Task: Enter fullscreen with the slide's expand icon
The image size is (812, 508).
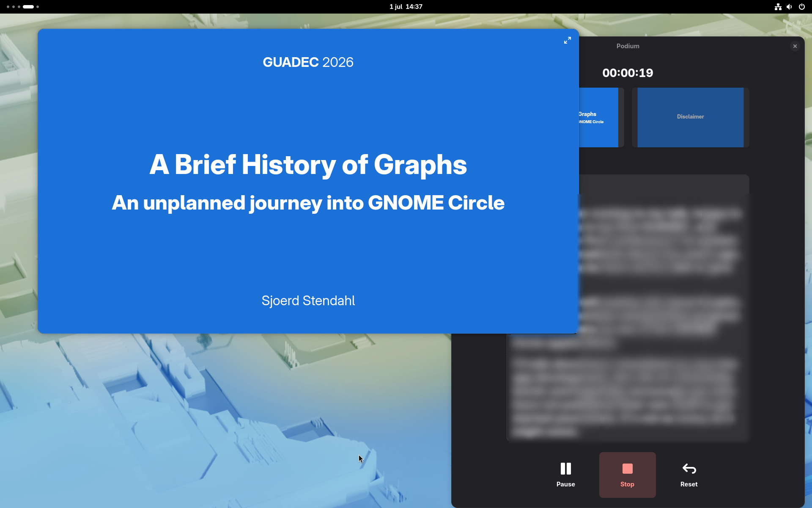Action: click(567, 40)
